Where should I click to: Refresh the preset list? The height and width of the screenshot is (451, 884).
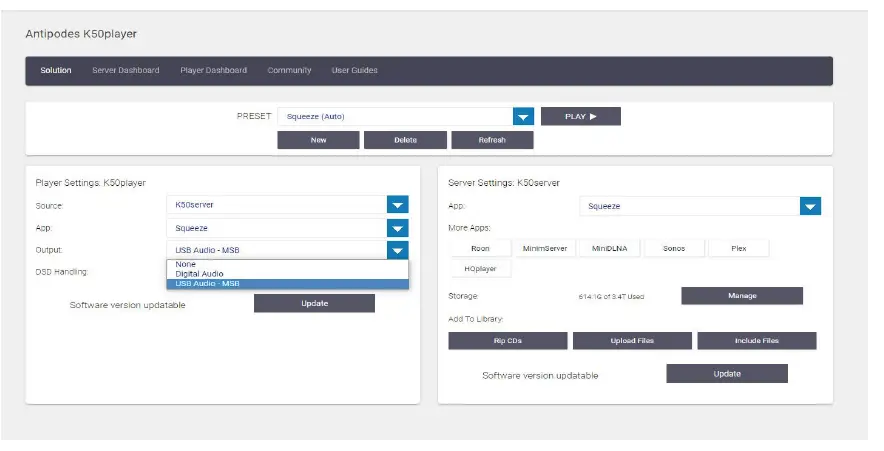point(492,140)
